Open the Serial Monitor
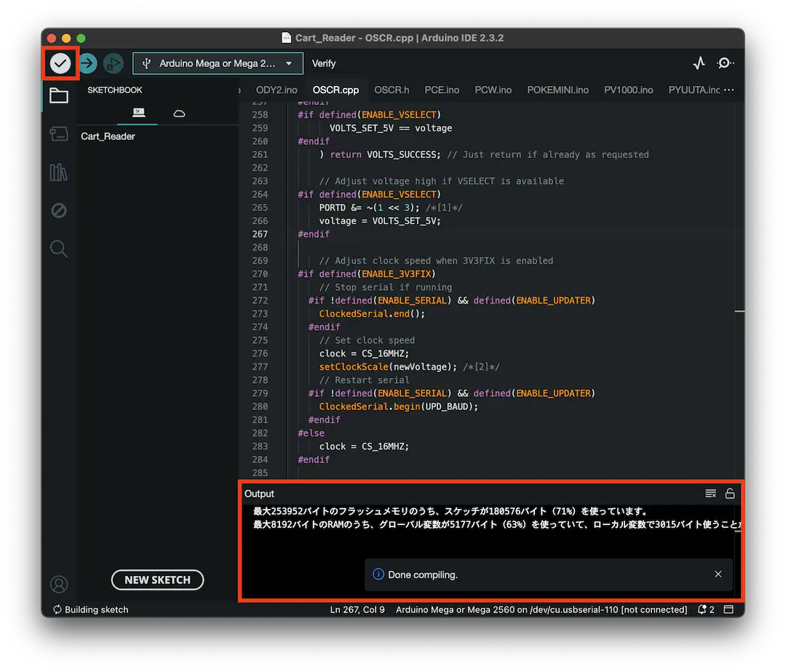 tap(725, 63)
